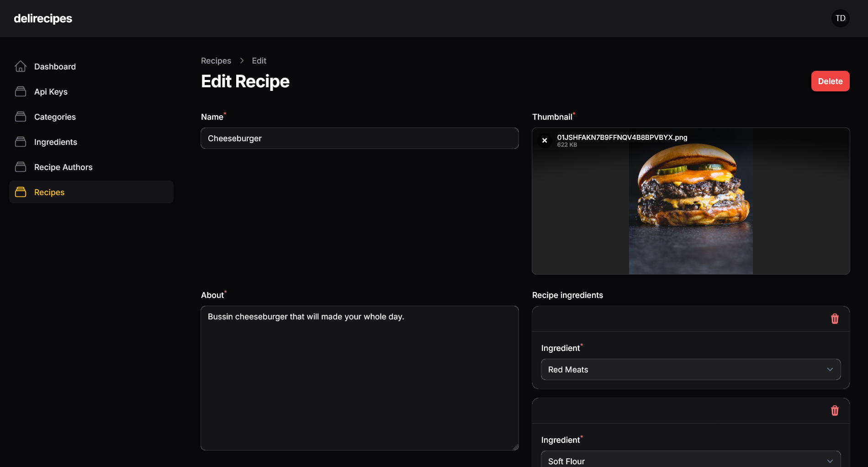The width and height of the screenshot is (868, 467).
Task: Click the delirecipes logo
Action: click(43, 18)
